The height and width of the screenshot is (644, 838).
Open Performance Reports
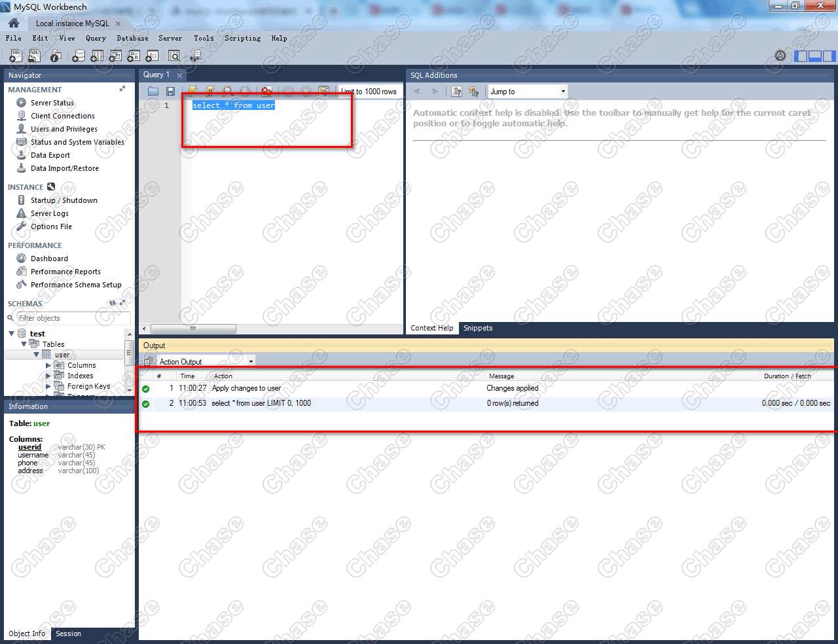point(65,272)
